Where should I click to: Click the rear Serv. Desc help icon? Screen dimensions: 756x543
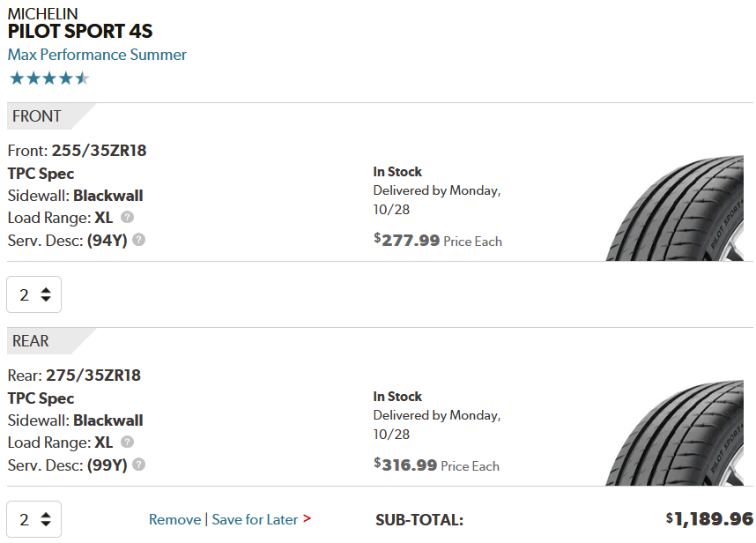click(x=139, y=465)
